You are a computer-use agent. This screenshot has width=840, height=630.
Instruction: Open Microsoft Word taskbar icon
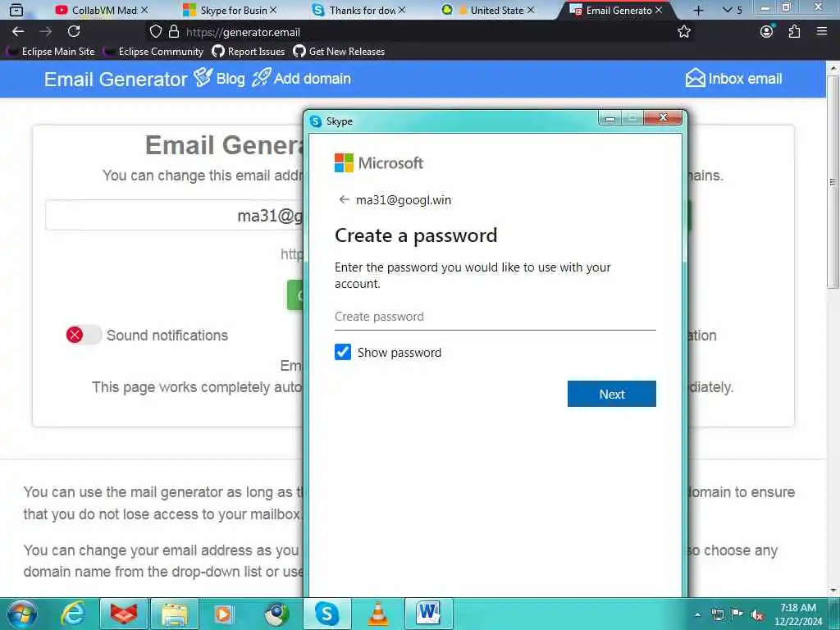(x=428, y=614)
